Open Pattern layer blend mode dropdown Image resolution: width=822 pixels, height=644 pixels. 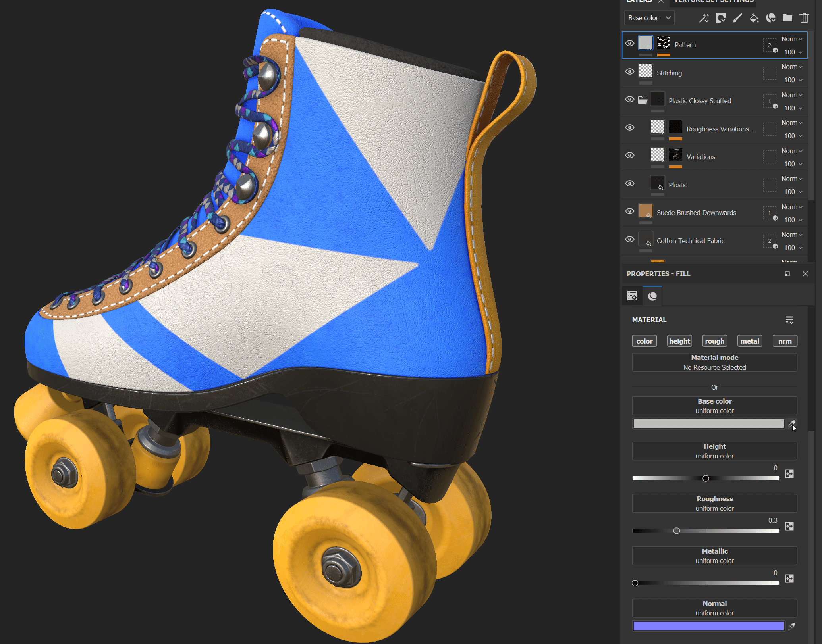[x=792, y=39]
